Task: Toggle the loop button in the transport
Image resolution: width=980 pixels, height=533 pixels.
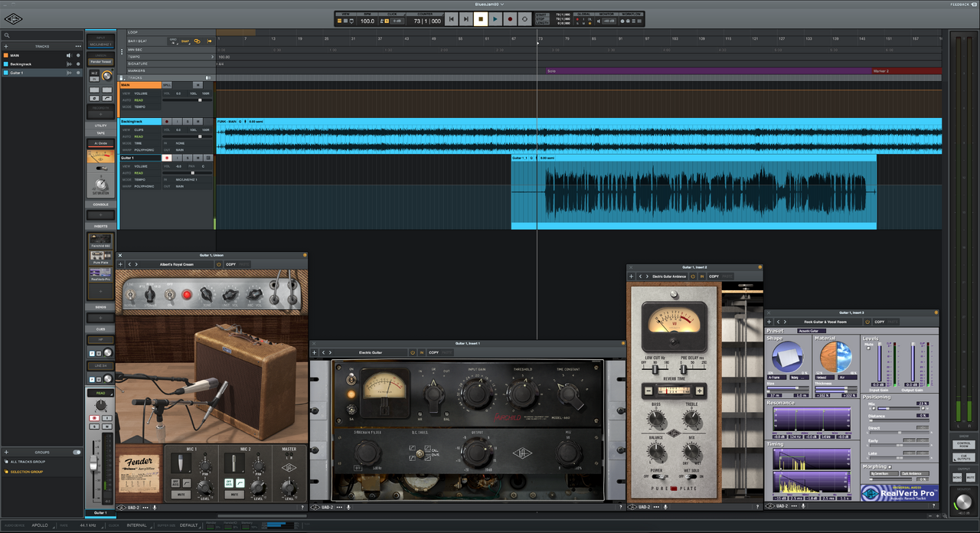Action: click(x=524, y=19)
